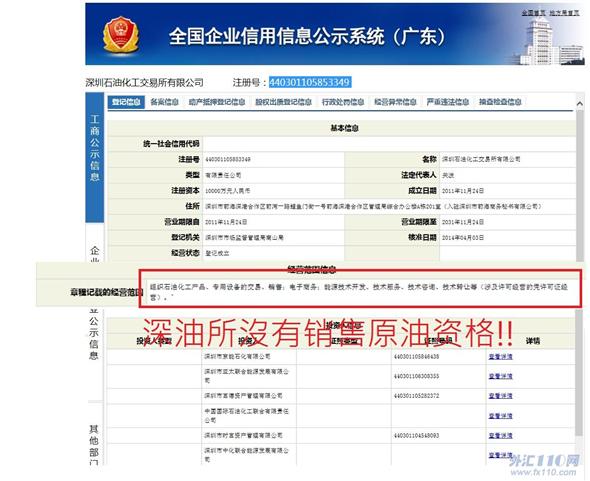Show the 抽查检查信息 tab

[500, 102]
